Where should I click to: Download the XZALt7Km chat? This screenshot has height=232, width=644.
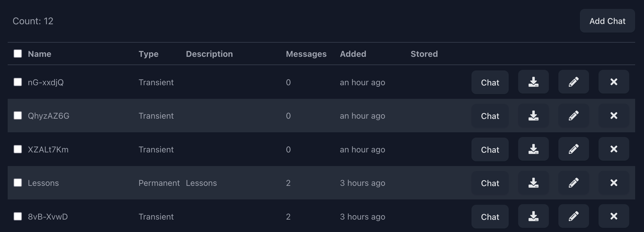[533, 149]
